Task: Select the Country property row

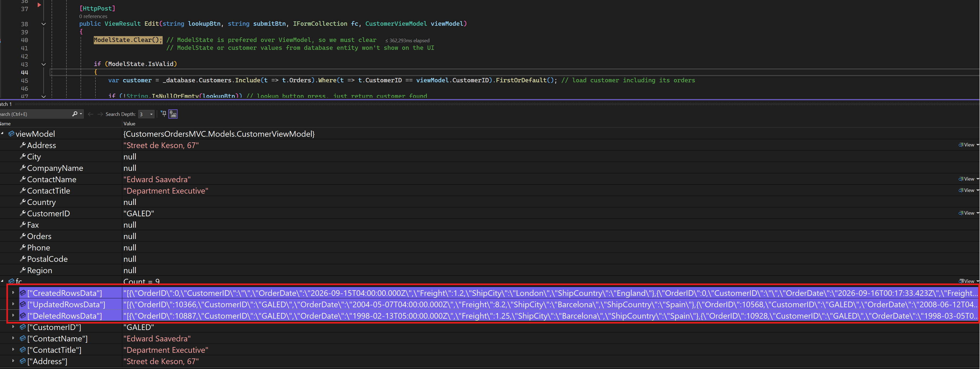Action: [x=490, y=202]
